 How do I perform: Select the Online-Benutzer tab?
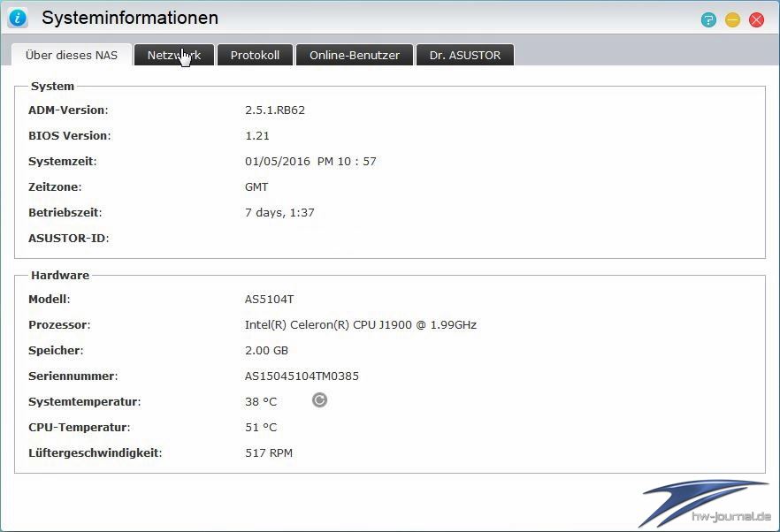[x=354, y=55]
